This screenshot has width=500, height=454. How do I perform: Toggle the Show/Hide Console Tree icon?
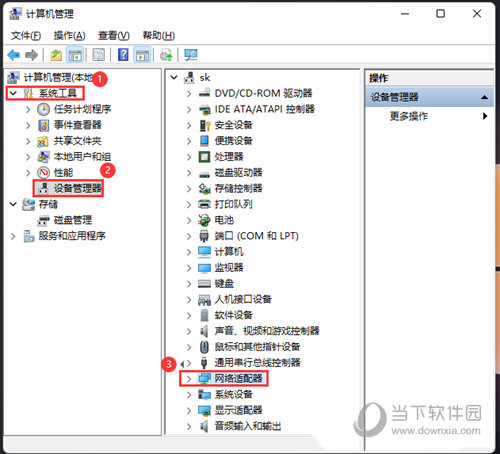click(75, 55)
